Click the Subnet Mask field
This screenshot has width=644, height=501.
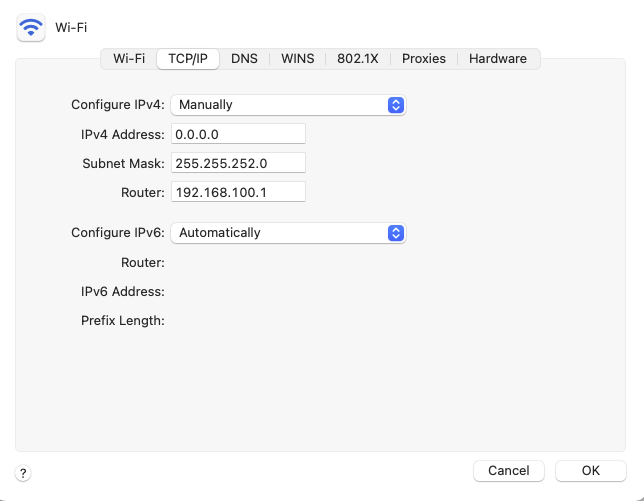(238, 163)
